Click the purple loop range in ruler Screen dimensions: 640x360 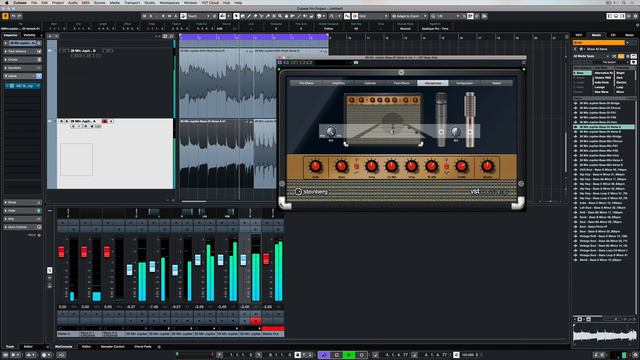(254, 38)
